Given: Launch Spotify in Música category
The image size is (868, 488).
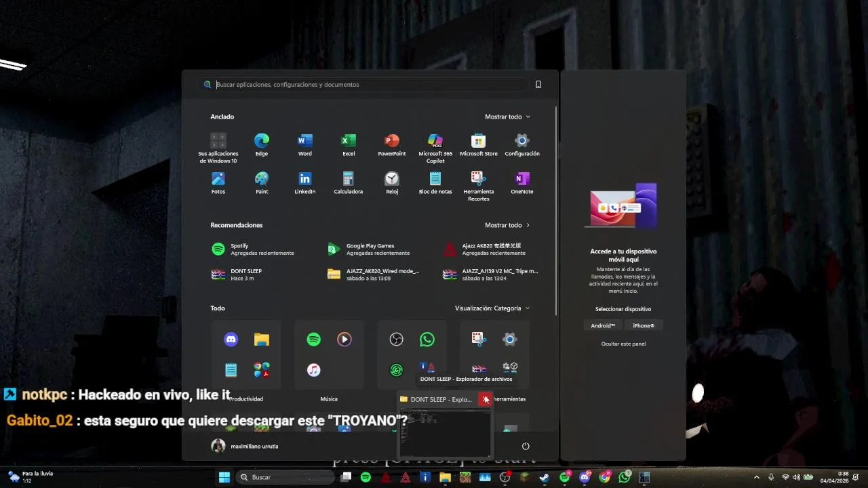Looking at the screenshot, I should tap(313, 340).
